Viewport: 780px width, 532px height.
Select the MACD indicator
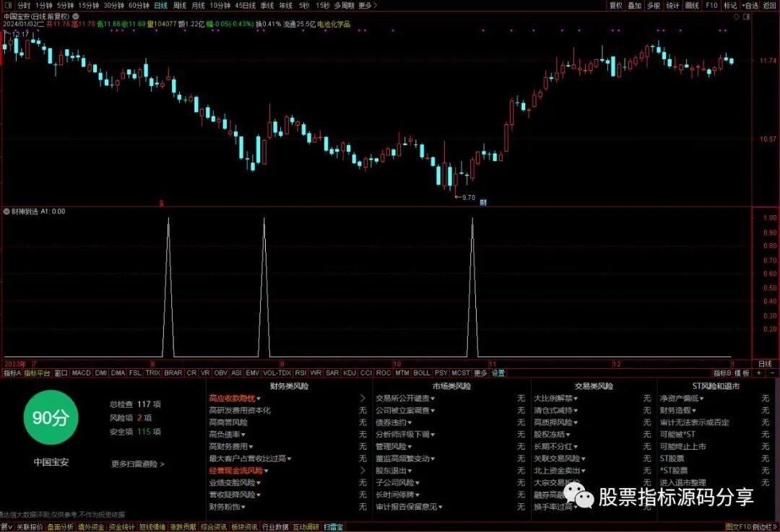coord(81,373)
